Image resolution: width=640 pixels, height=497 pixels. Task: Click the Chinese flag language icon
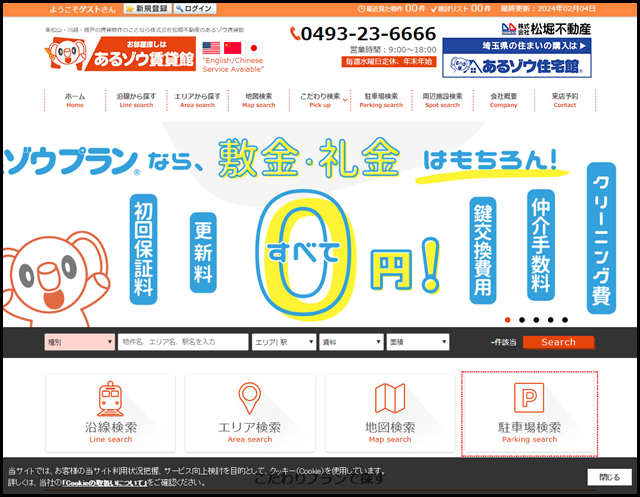click(x=232, y=48)
